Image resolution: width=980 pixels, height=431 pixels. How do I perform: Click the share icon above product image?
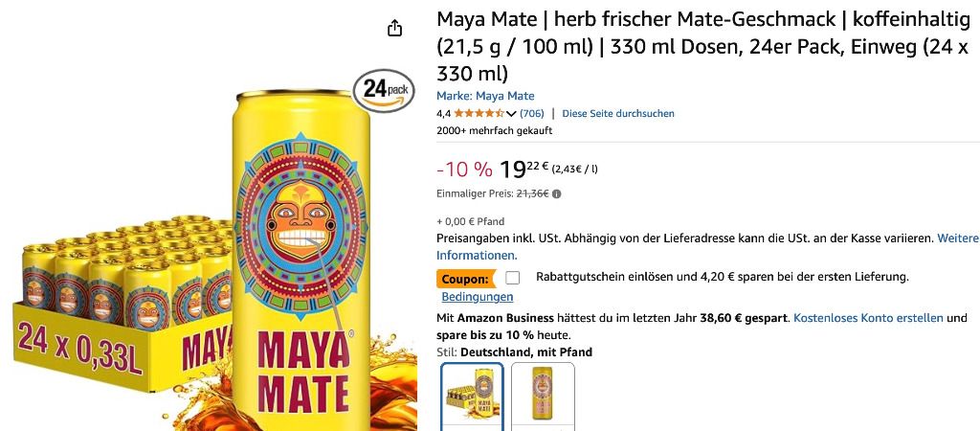pos(394,28)
